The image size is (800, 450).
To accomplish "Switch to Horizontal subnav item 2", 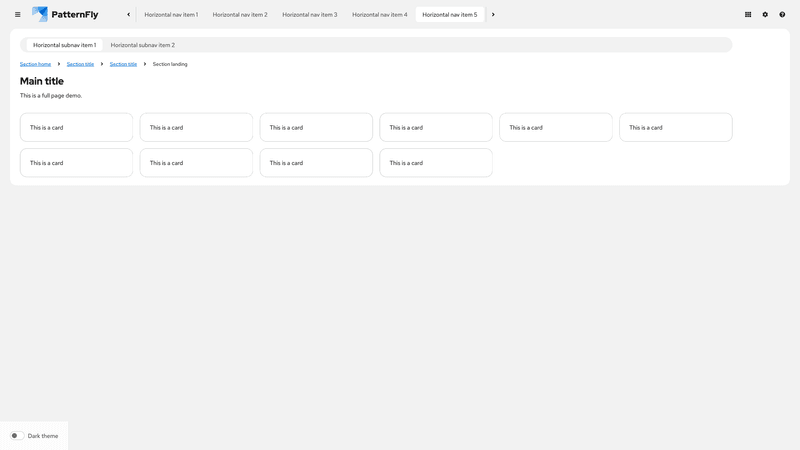I will (142, 45).
